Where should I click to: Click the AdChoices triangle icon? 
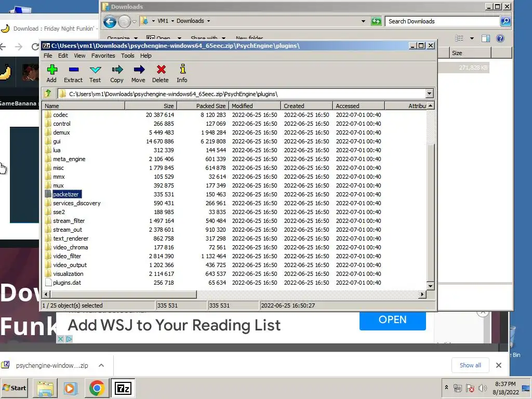(69, 339)
